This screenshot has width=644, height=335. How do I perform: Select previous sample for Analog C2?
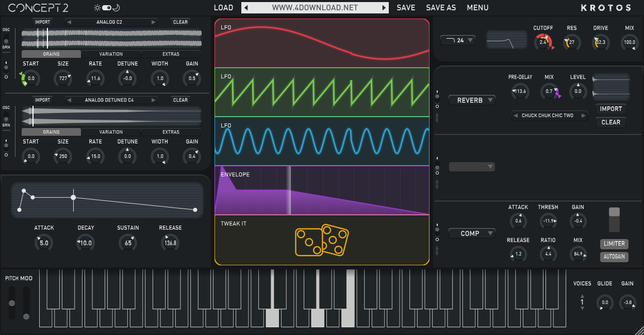(70, 22)
